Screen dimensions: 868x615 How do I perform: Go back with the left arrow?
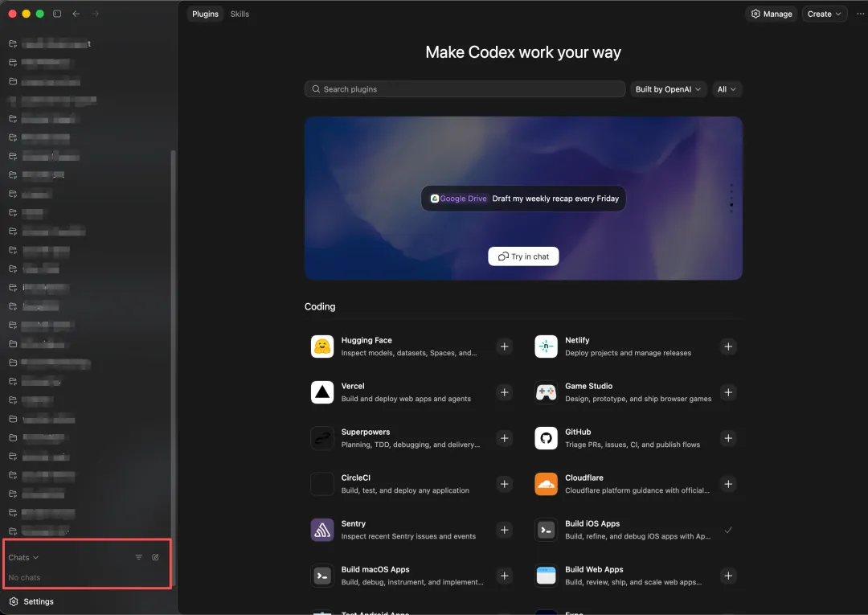(76, 14)
